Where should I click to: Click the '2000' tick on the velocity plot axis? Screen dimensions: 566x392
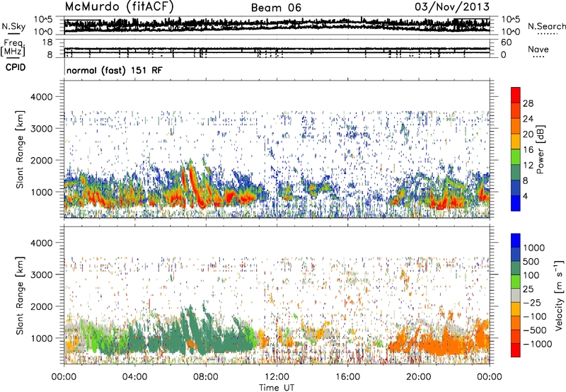42,306
